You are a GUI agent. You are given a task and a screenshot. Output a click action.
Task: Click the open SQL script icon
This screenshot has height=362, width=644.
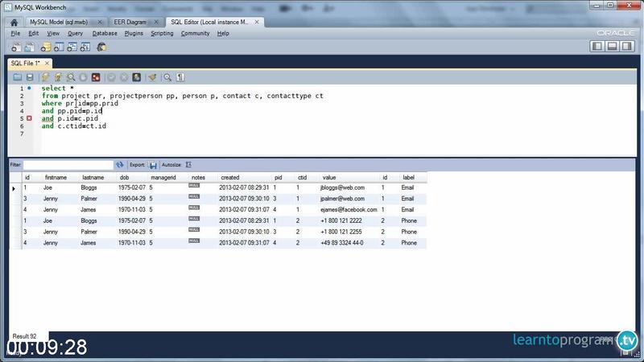(x=29, y=47)
